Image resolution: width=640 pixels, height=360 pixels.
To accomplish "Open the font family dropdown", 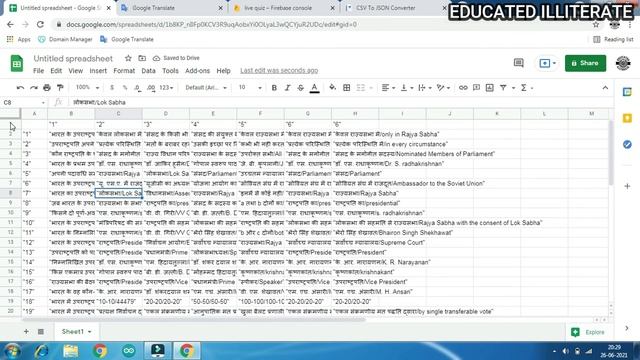I will [206, 88].
